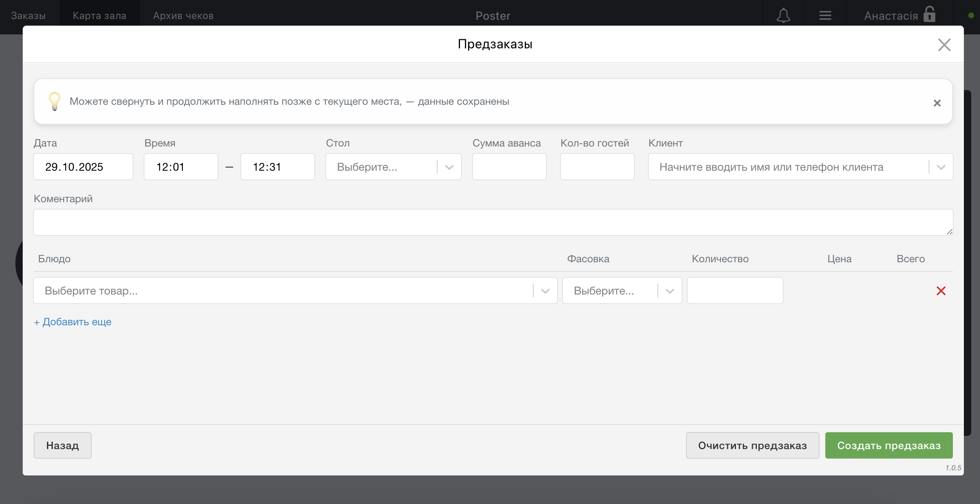Viewport: 980px width, 504px height.
Task: Open the Фасовка dropdown
Action: coord(670,291)
